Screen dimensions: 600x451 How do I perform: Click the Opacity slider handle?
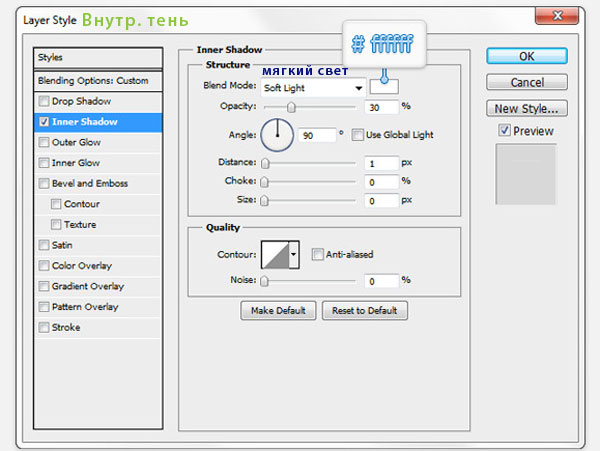(x=292, y=106)
